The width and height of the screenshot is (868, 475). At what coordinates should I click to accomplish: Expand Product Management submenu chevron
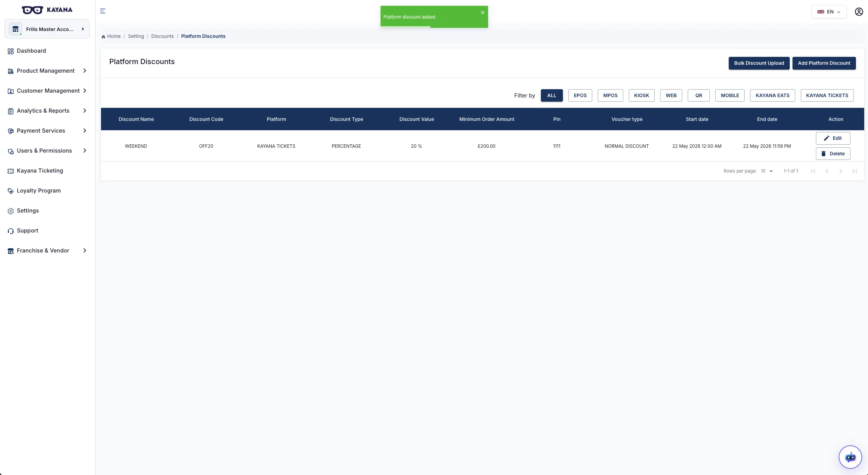[85, 71]
